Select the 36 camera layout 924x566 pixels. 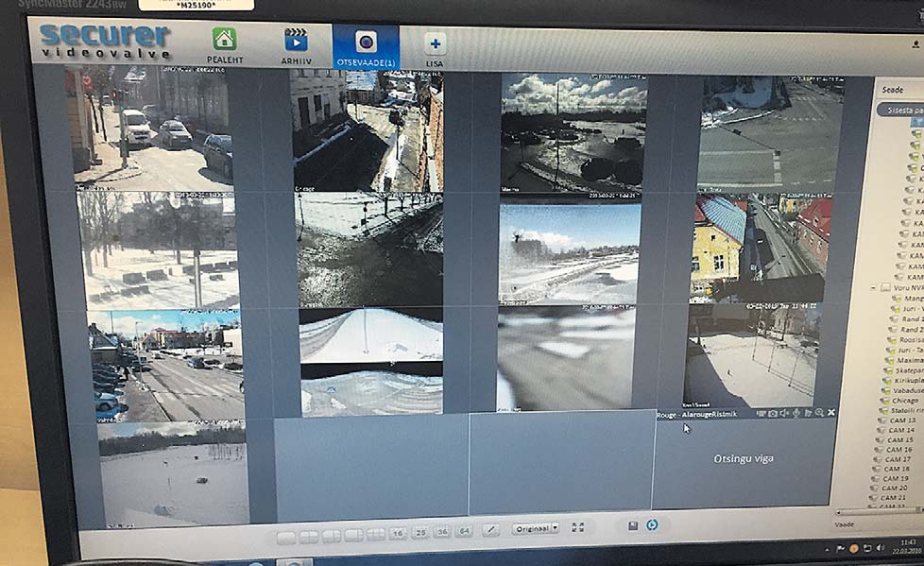(x=442, y=532)
